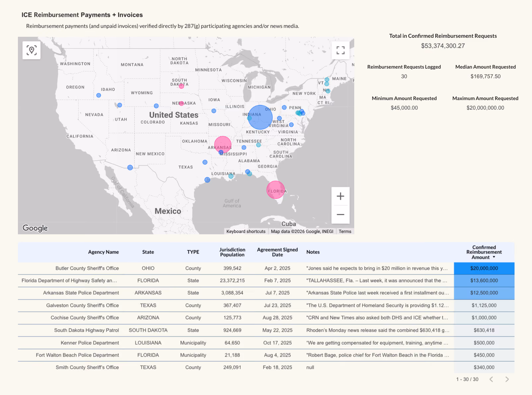Open the map Terms link
This screenshot has height=395, width=532.
[x=345, y=231]
